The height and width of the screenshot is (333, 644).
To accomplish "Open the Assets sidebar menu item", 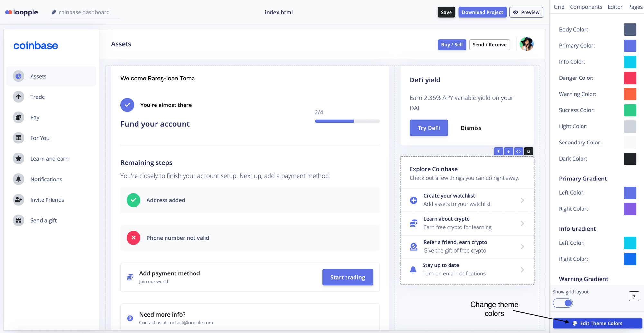I will (x=51, y=76).
